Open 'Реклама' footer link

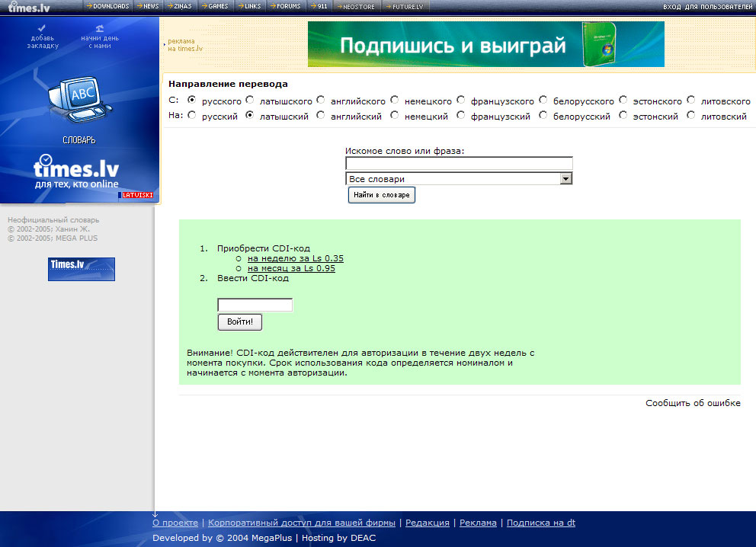point(478,523)
